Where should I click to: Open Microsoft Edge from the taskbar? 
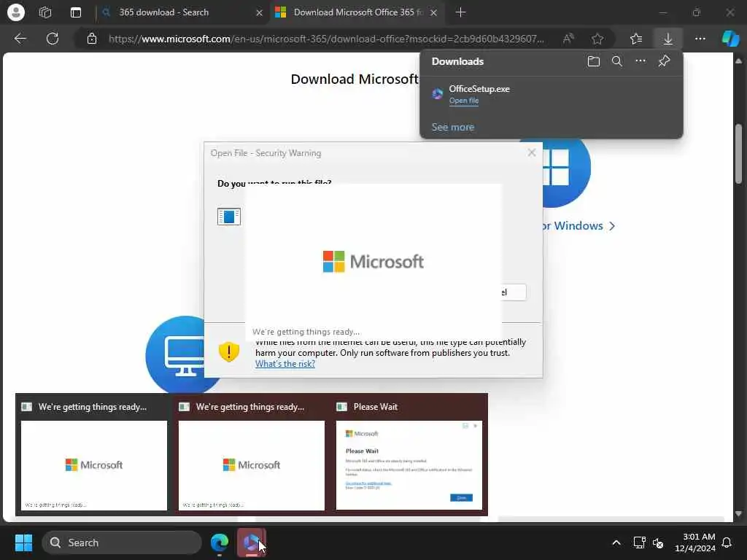click(x=220, y=542)
